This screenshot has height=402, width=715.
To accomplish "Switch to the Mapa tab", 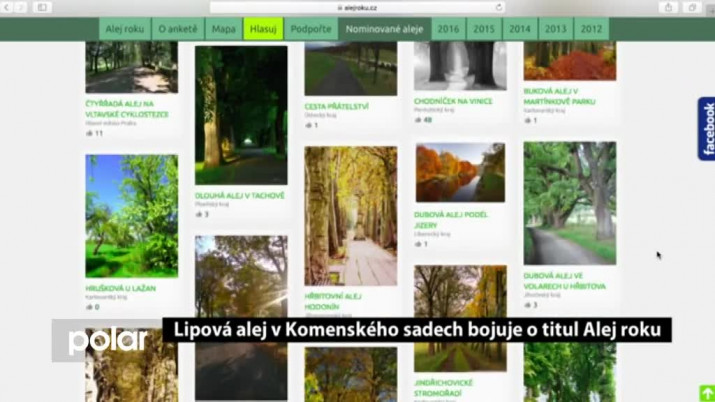I will (x=222, y=29).
